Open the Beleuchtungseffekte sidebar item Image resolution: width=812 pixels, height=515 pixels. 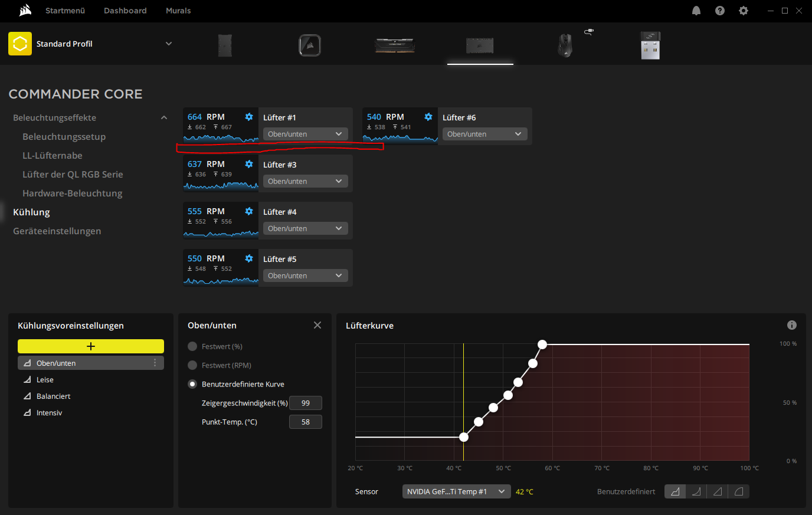point(54,117)
